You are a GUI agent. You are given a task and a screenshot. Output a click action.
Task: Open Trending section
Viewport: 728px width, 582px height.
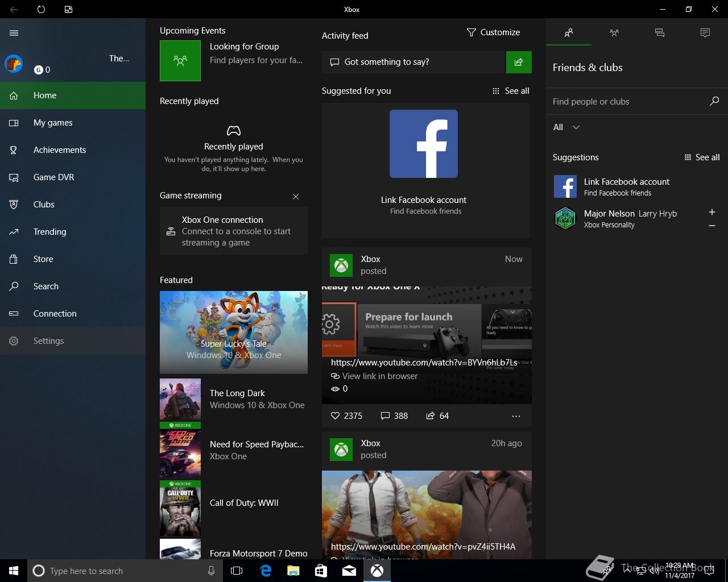[73, 232]
